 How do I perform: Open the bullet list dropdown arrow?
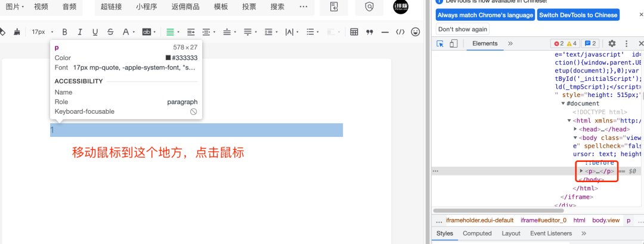(x=319, y=32)
